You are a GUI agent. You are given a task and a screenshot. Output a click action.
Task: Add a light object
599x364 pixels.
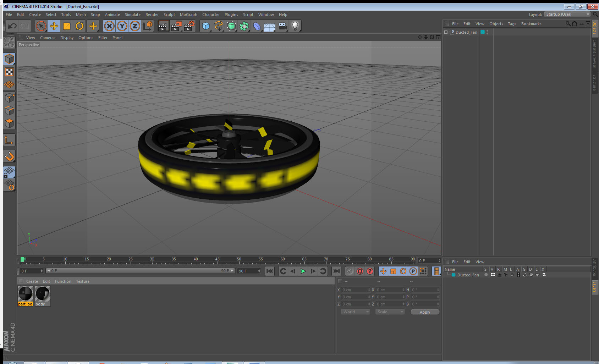pos(295,26)
